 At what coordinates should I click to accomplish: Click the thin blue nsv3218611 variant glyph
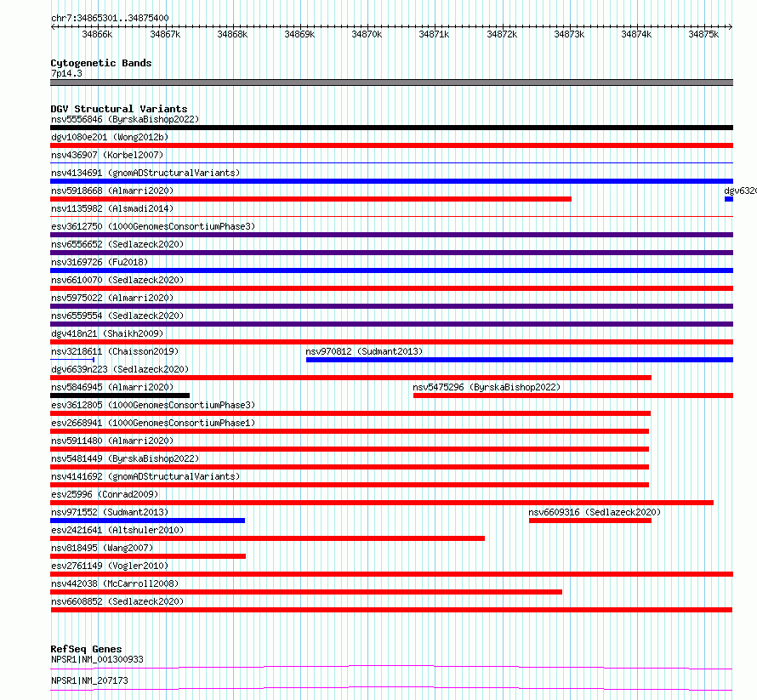(72, 360)
